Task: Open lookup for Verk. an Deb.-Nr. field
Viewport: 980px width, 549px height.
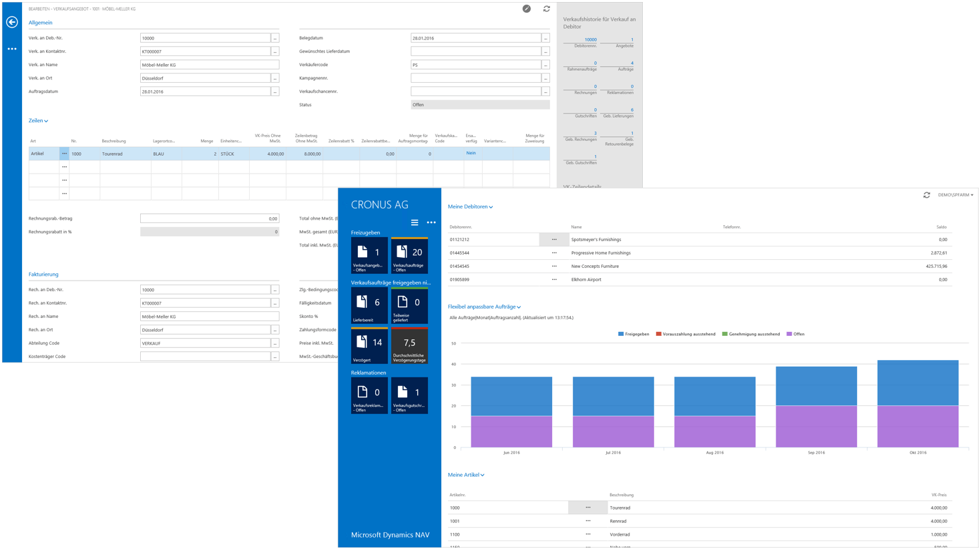Action: [x=275, y=38]
